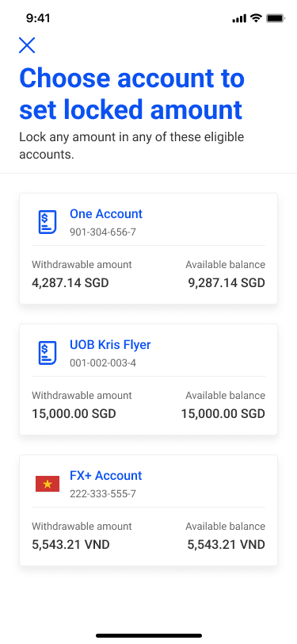Tap the cellular signal icon
The width and height of the screenshot is (297, 644).
coord(239,18)
